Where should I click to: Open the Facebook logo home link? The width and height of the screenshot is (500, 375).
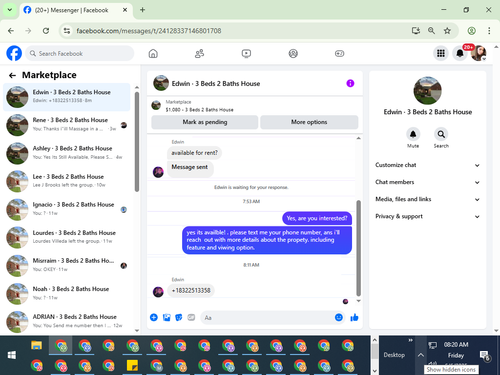14,53
